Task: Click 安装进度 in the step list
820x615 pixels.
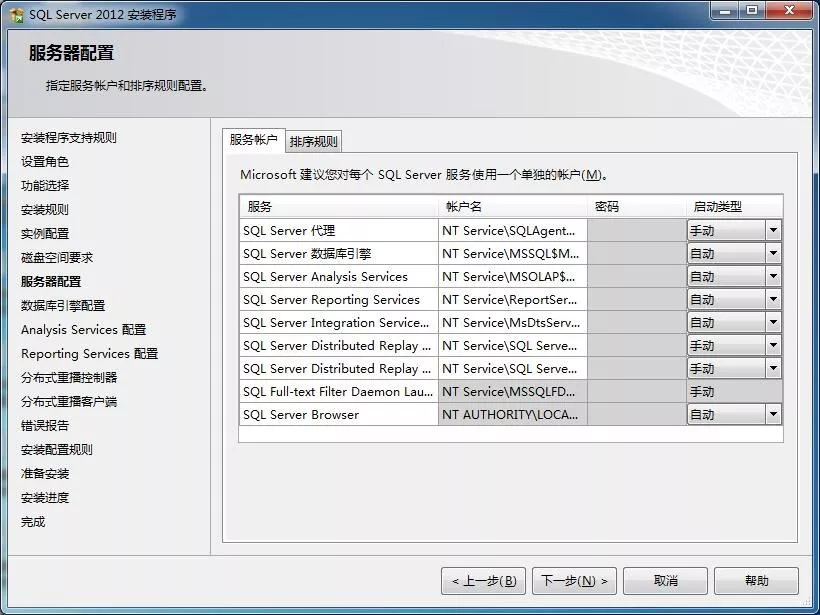Action: (44, 498)
